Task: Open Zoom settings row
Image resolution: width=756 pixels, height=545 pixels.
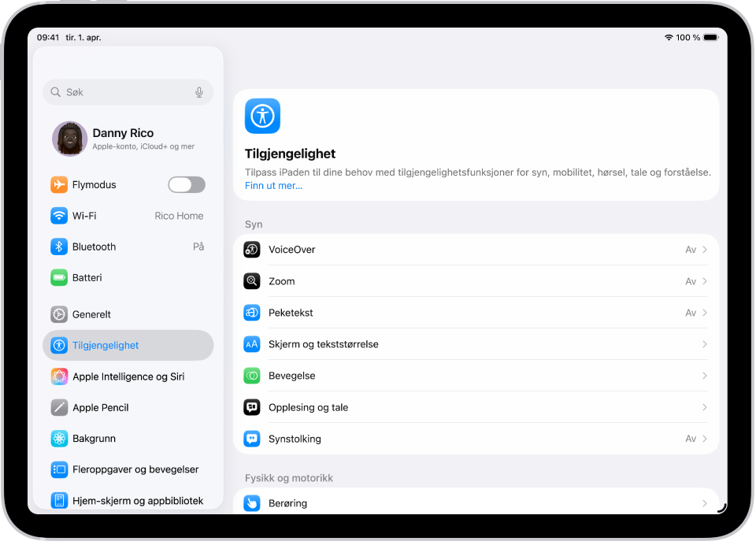Action: coord(476,281)
